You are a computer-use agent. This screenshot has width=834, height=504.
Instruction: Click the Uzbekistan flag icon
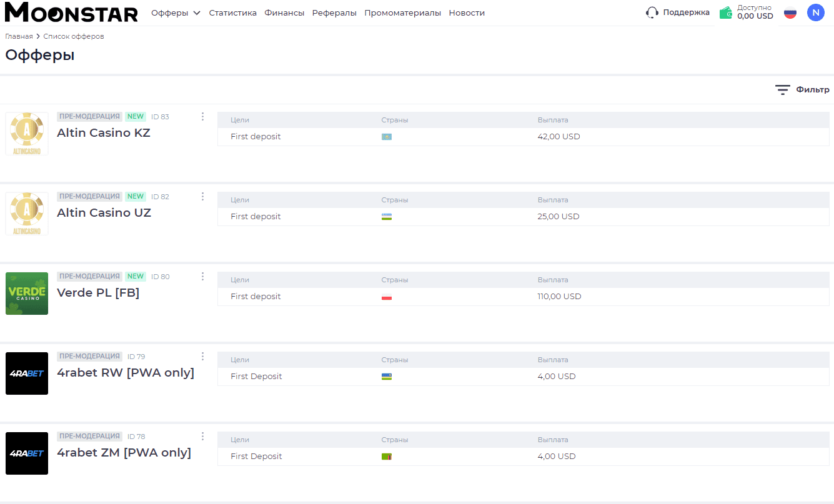coord(387,217)
